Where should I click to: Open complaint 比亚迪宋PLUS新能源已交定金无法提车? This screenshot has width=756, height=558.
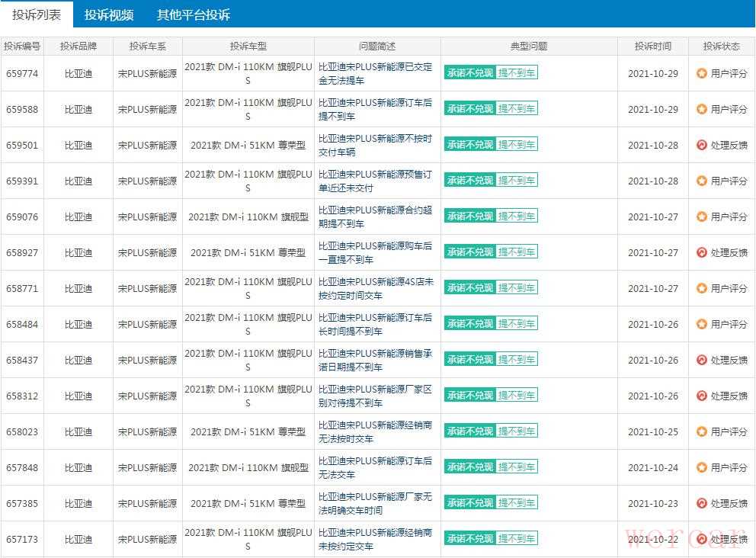[x=376, y=73]
